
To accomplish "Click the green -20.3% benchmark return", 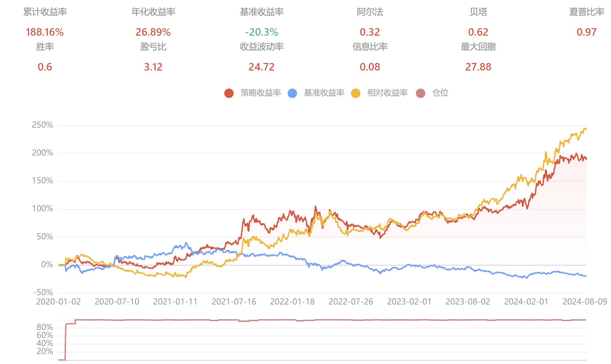I will 262,32.
